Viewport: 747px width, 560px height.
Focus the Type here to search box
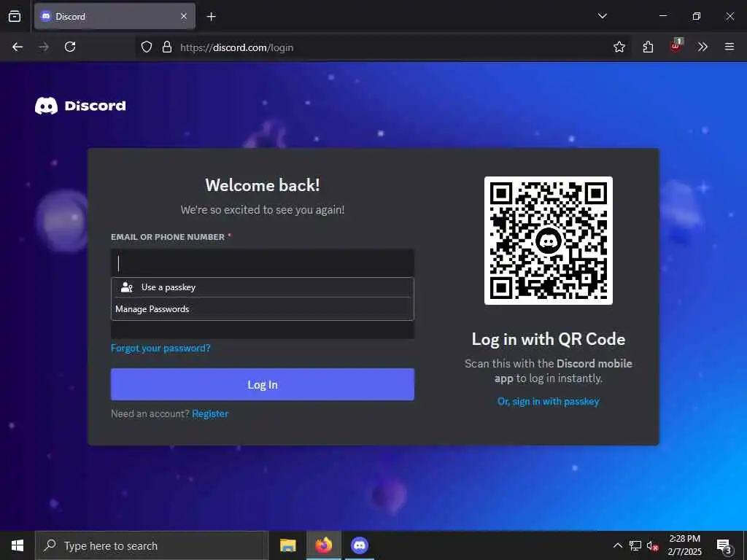[152, 545]
